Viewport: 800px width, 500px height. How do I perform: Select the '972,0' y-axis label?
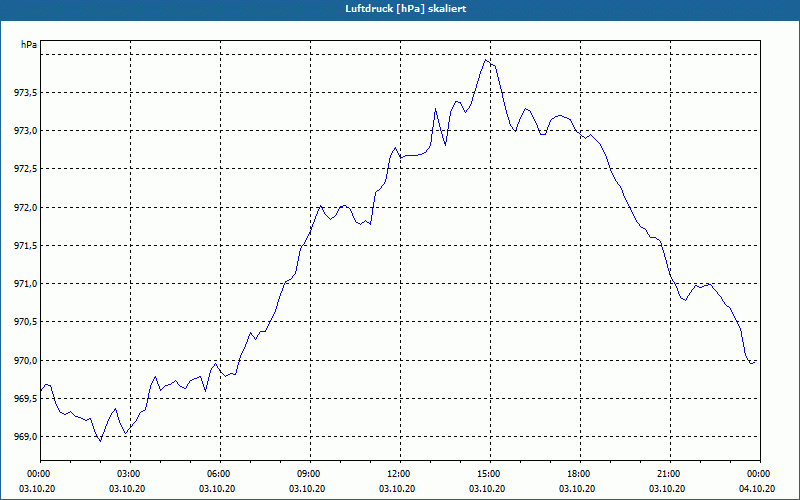(24, 208)
